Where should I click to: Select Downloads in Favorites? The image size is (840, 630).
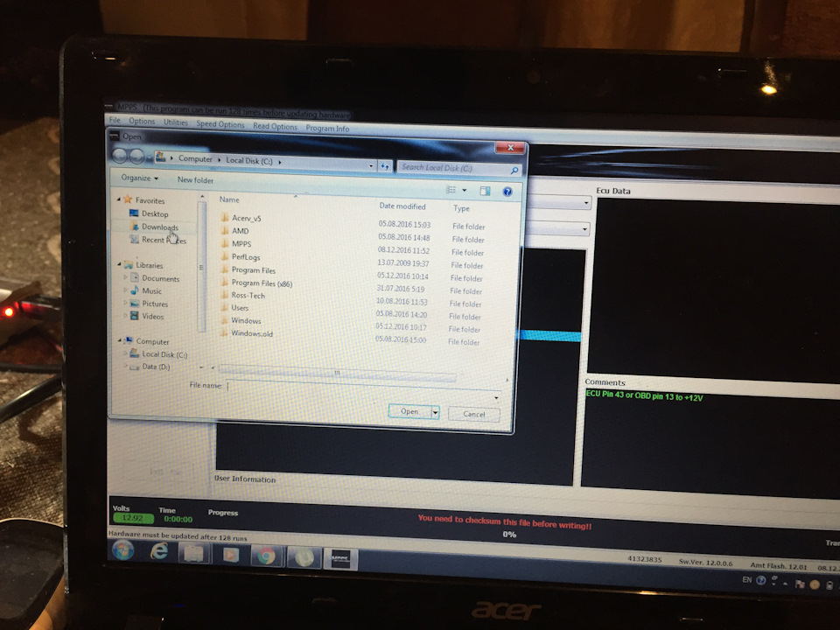tap(154, 227)
